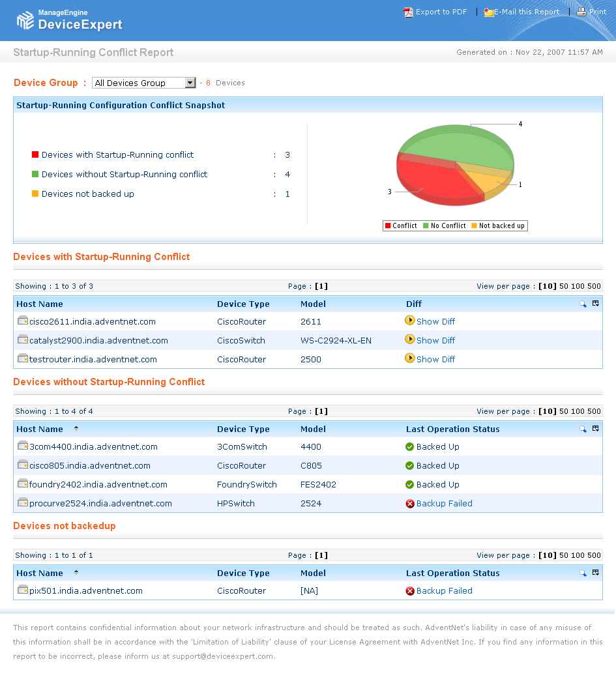Set view per page to 50 in Conflict table
Image resolution: width=616 pixels, height=681 pixels.
(x=563, y=286)
